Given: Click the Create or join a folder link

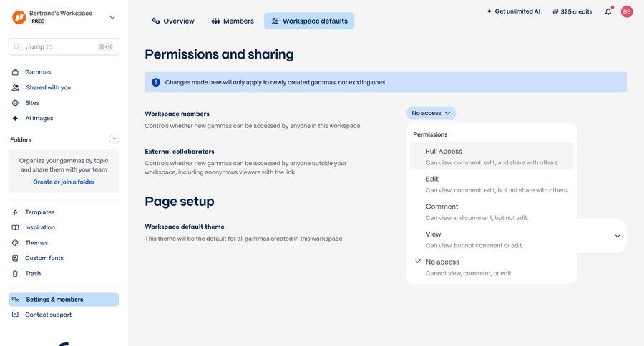Looking at the screenshot, I should pos(64,182).
